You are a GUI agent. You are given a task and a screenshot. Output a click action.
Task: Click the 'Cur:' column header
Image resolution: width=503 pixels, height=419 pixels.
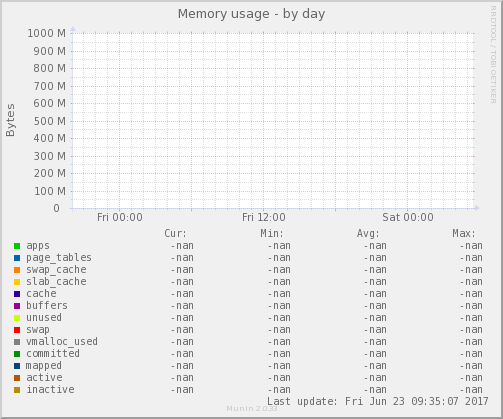175,233
